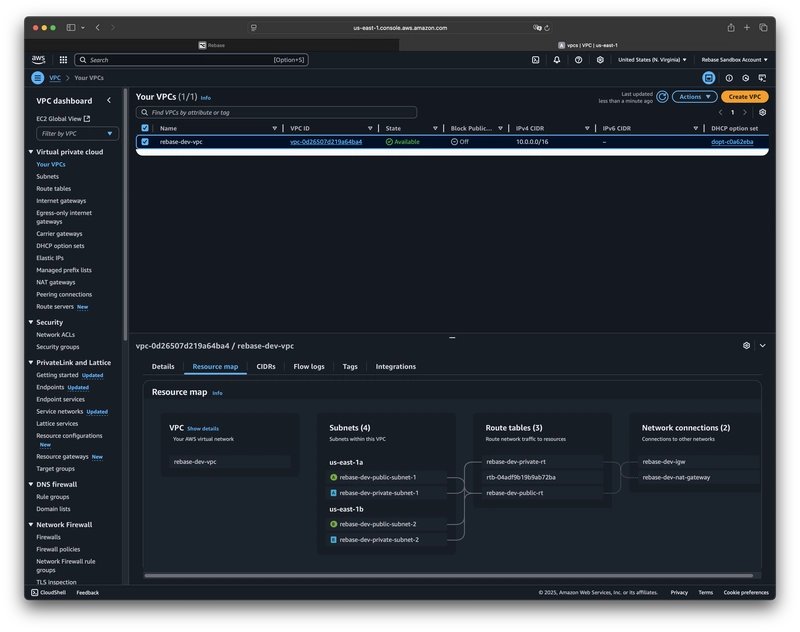Open the Safari share menu
Screen dimensions: 800x632
pyautogui.click(x=731, y=28)
